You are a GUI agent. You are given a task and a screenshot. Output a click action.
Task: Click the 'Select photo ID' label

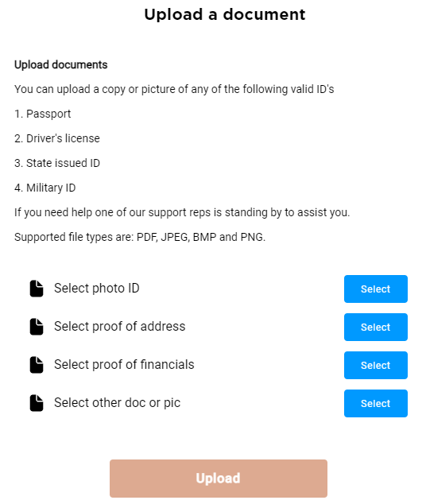point(97,289)
